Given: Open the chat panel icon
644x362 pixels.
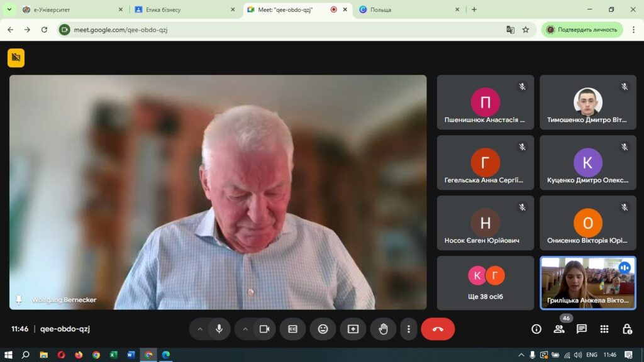Looking at the screenshot, I should point(582,329).
